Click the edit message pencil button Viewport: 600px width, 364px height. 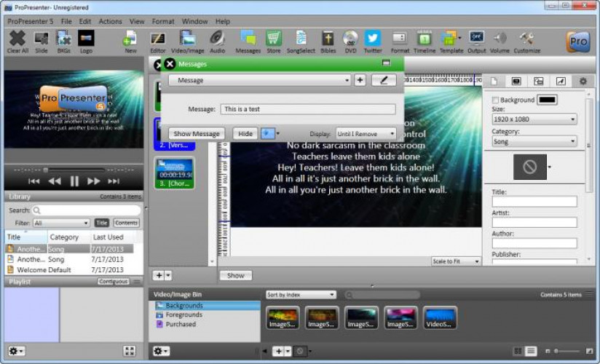click(x=384, y=80)
